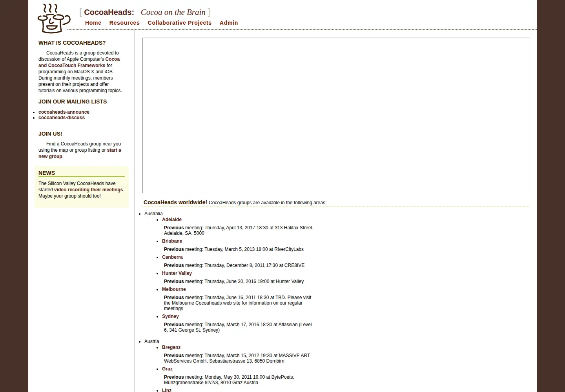The width and height of the screenshot is (565, 392).
Task: Click the JOIN OUR MAILING LISTS heading
Action: pos(73,102)
